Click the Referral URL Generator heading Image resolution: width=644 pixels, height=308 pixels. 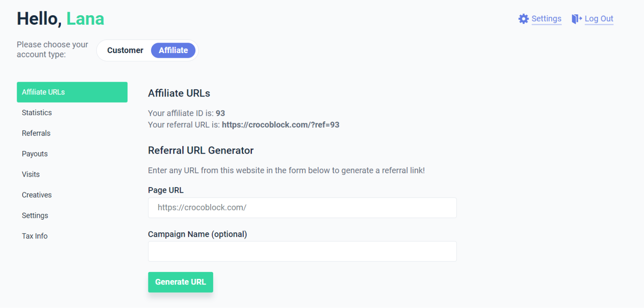click(201, 151)
